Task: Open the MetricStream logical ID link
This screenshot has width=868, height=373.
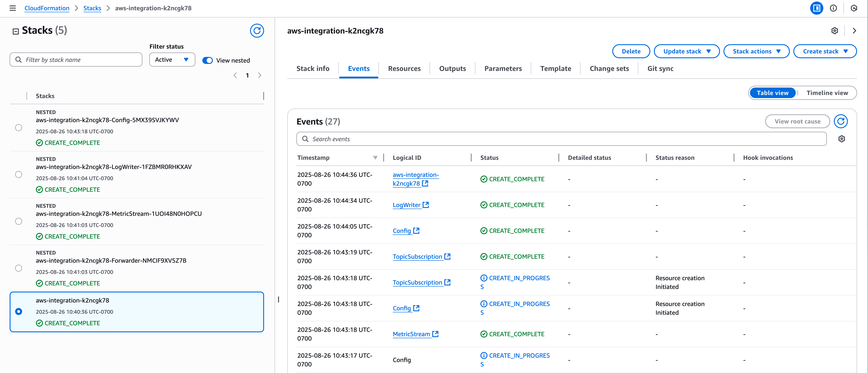Action: tap(411, 334)
